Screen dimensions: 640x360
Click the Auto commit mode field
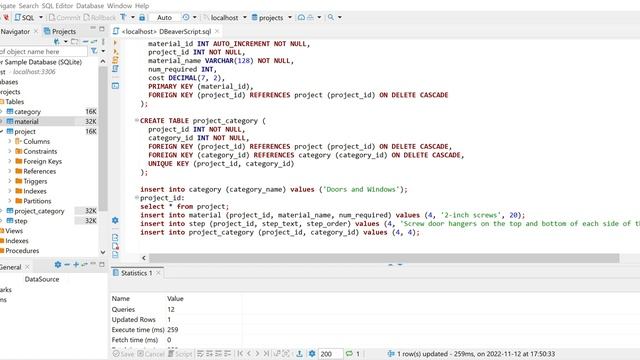coord(164,18)
